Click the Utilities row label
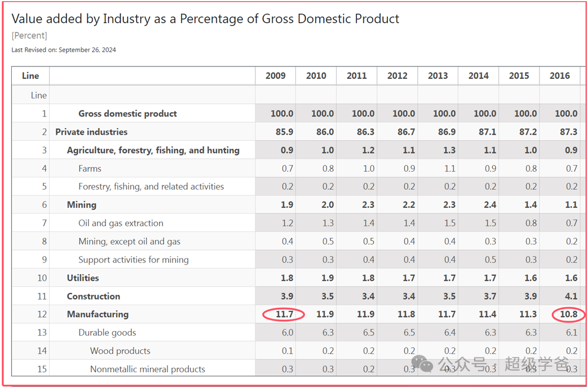Viewport: 588px width, 388px height. click(83, 278)
